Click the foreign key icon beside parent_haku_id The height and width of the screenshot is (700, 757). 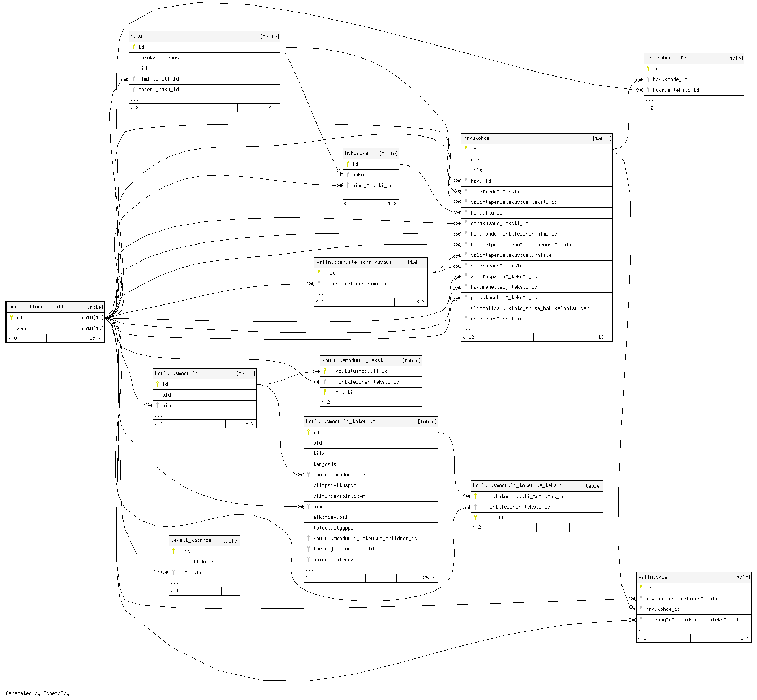pos(134,89)
